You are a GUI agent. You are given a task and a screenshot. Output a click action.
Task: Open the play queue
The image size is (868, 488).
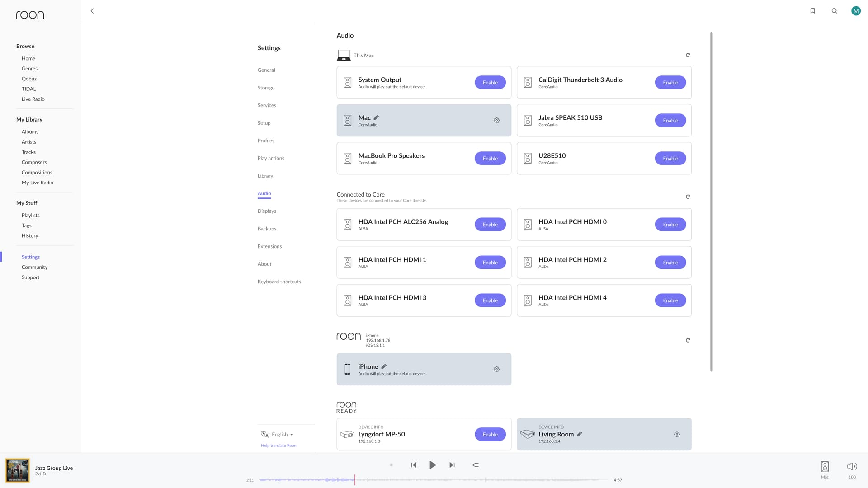476,465
